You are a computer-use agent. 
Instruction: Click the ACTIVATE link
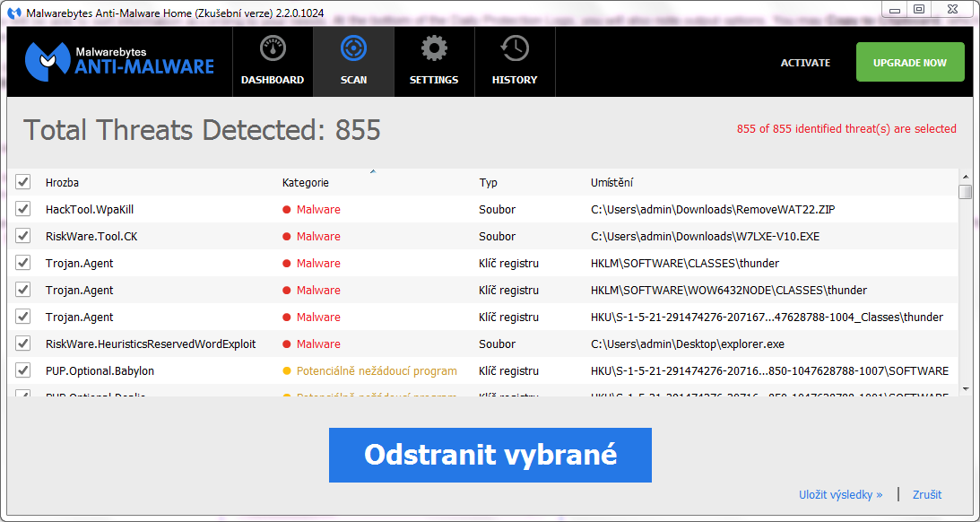coord(805,63)
